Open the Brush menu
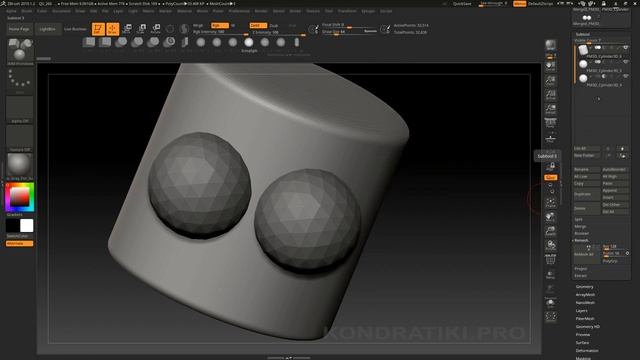 point(27,11)
